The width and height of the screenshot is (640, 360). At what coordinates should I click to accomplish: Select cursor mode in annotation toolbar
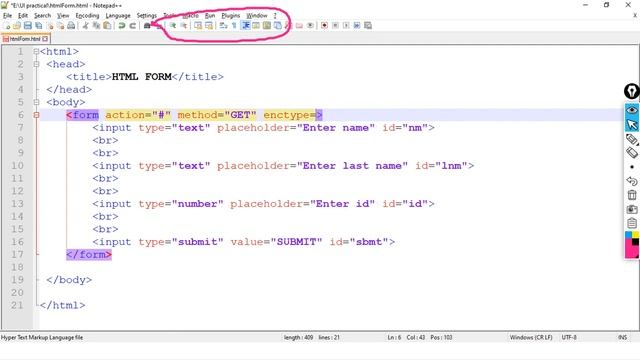(x=632, y=124)
